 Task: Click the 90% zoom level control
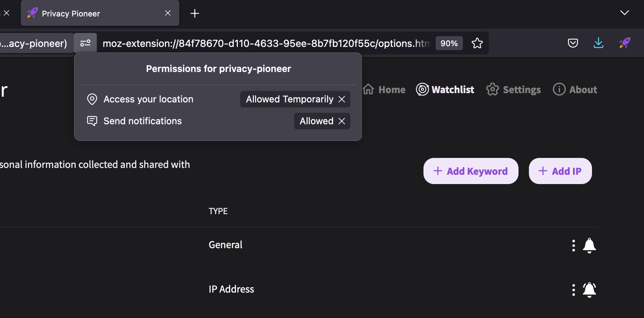[449, 43]
